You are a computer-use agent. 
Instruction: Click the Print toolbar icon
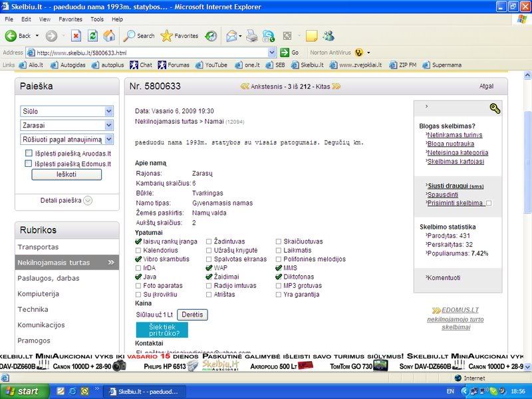(x=252, y=36)
